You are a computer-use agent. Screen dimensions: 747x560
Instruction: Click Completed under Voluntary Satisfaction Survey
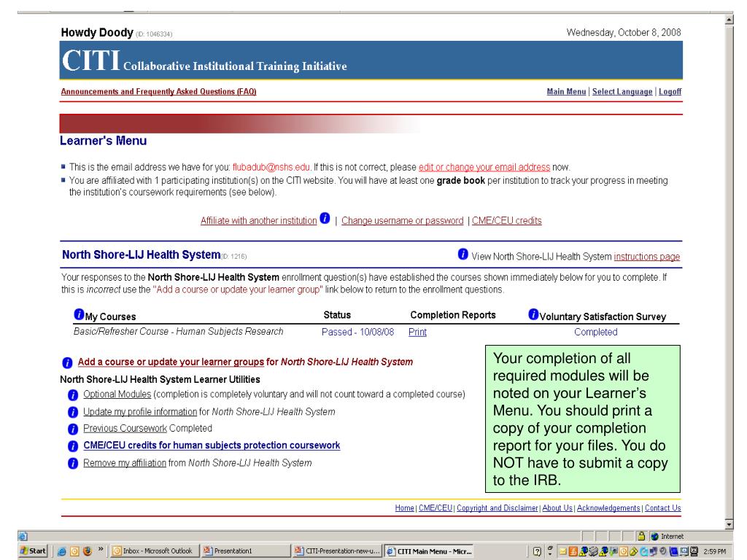pyautogui.click(x=595, y=332)
